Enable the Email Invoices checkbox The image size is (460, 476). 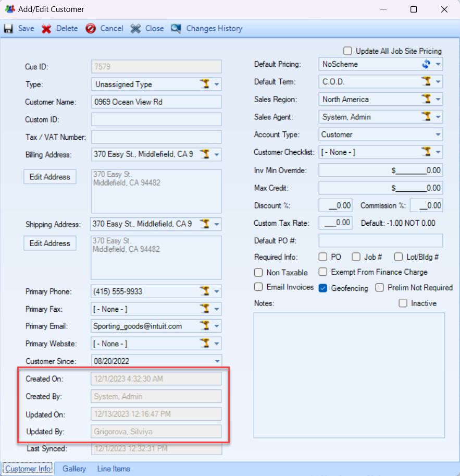pos(258,287)
